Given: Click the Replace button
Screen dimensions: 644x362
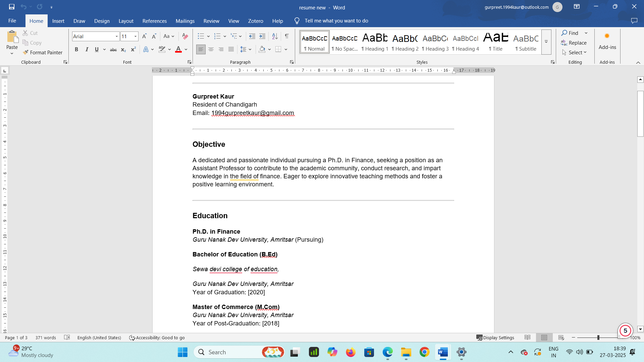Looking at the screenshot, I should (574, 43).
